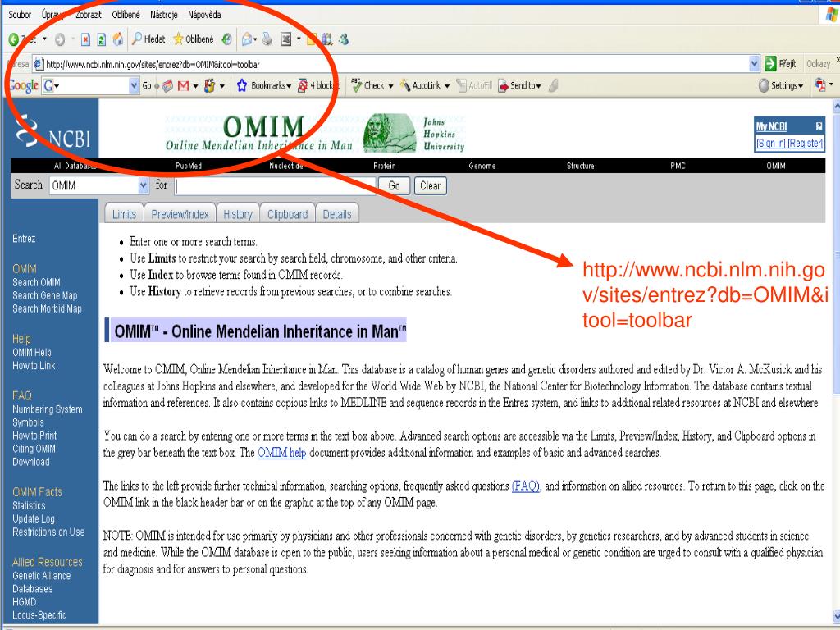Click the browser Refresh icon

101,39
